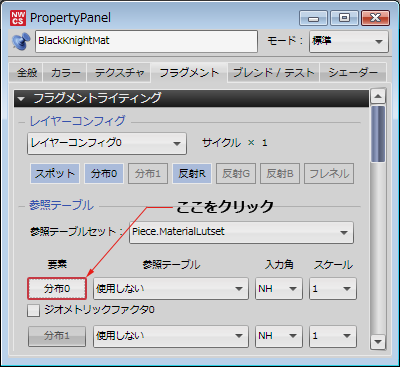Toggle the 反射G button
Image resolution: width=400 pixels, height=367 pixels.
[236, 173]
